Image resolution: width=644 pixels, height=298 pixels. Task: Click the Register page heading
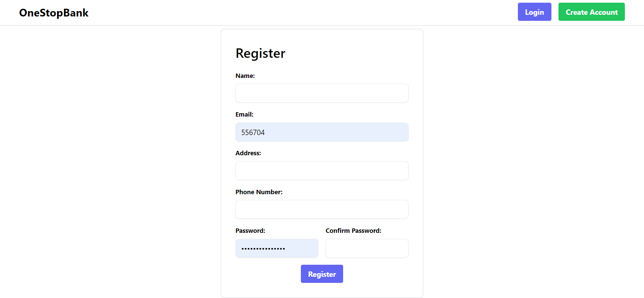260,53
